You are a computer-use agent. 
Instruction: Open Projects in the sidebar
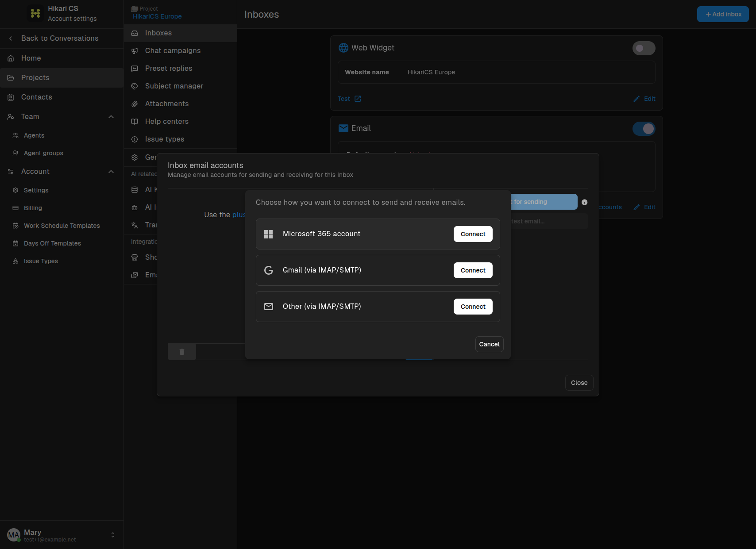[62, 78]
